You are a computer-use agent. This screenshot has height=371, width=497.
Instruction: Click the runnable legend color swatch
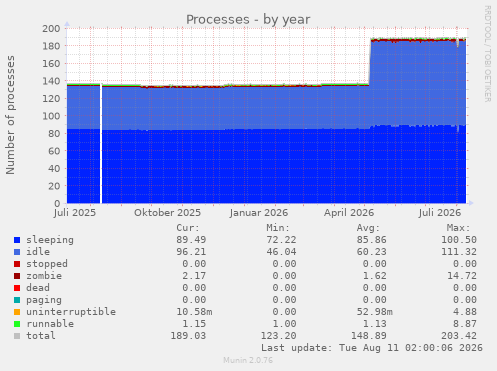(17, 324)
